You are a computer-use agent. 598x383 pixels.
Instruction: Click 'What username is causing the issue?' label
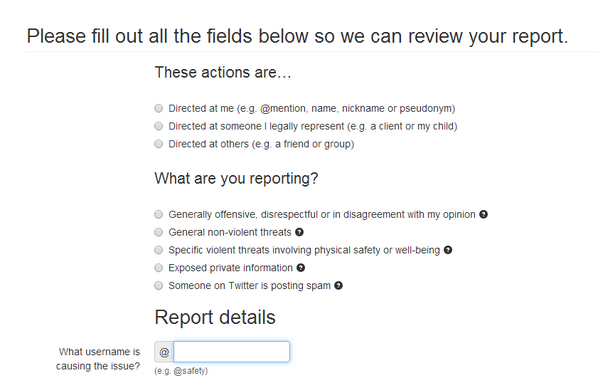point(98,359)
